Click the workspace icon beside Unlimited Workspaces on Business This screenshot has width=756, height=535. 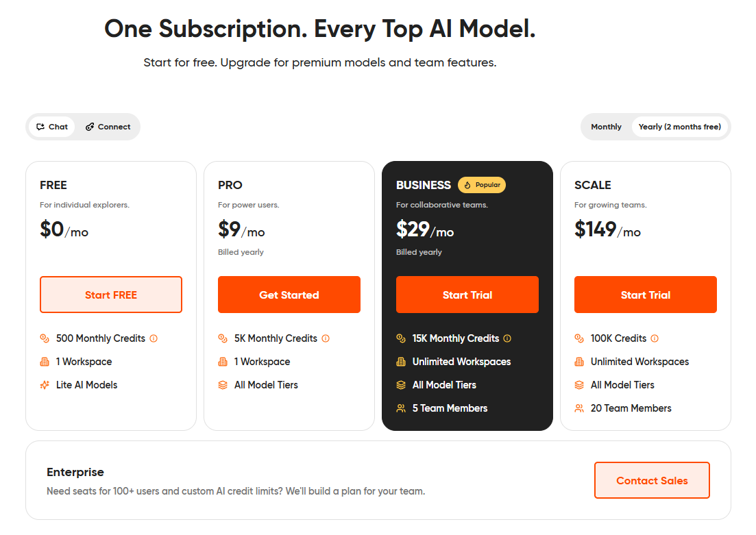click(x=400, y=361)
